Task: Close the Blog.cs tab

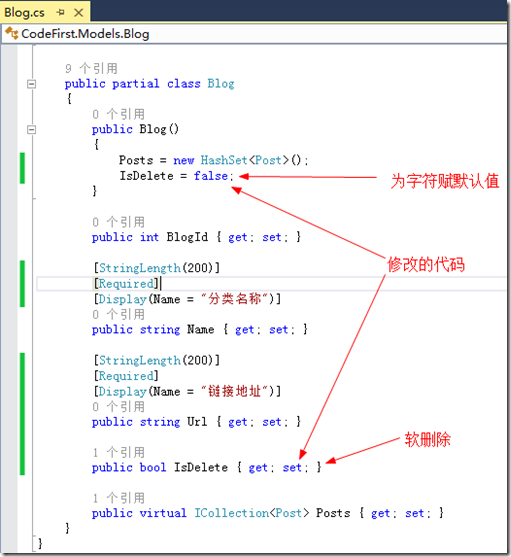Action: [x=78, y=13]
